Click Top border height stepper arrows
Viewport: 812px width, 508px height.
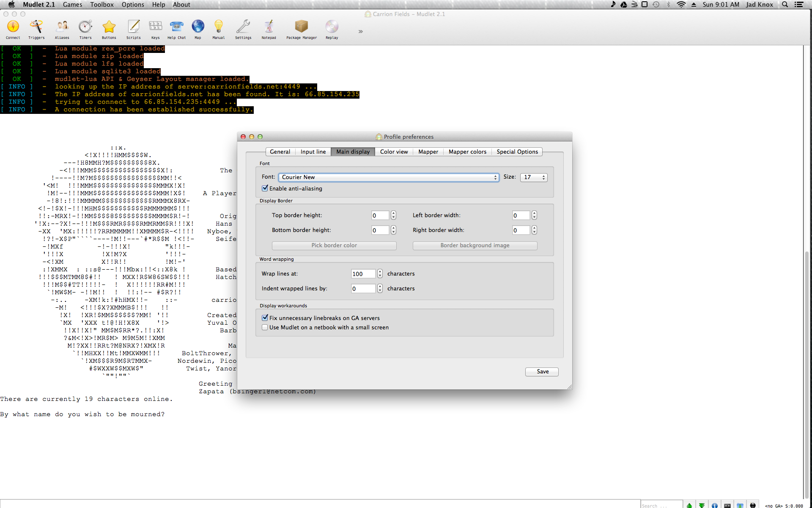[x=394, y=215]
